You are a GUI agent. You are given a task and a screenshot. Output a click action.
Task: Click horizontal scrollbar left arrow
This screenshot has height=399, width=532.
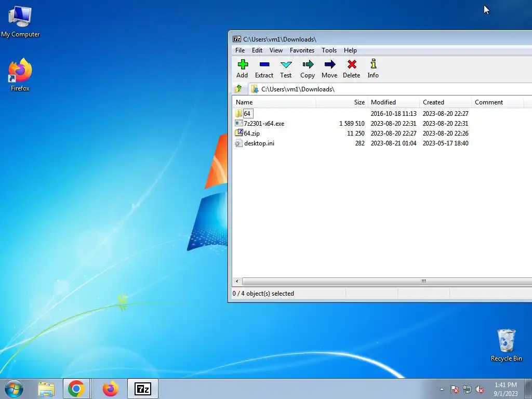pyautogui.click(x=237, y=281)
